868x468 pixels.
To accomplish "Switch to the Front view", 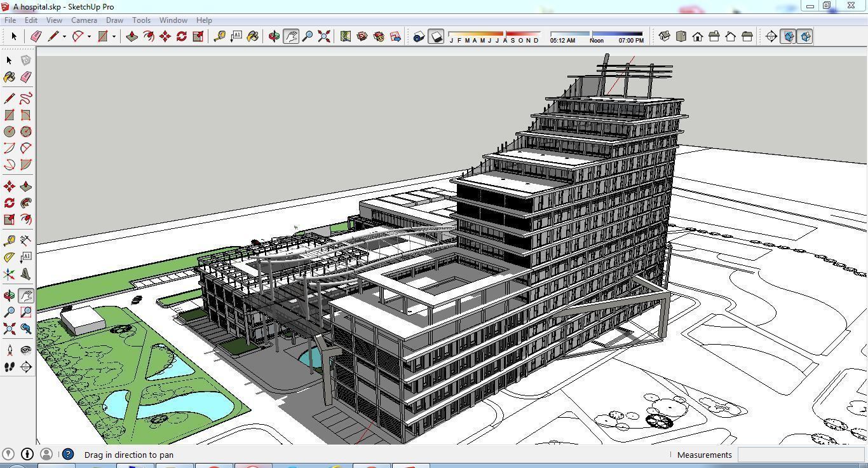I will [698, 37].
